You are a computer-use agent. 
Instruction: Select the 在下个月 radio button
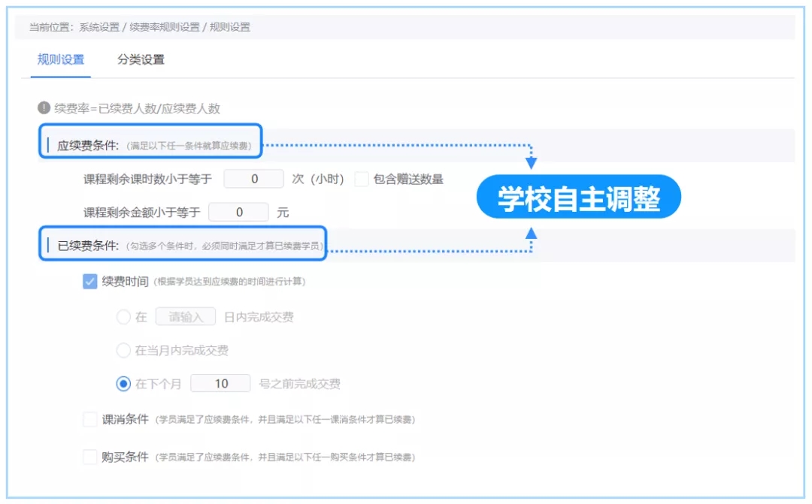coord(123,384)
